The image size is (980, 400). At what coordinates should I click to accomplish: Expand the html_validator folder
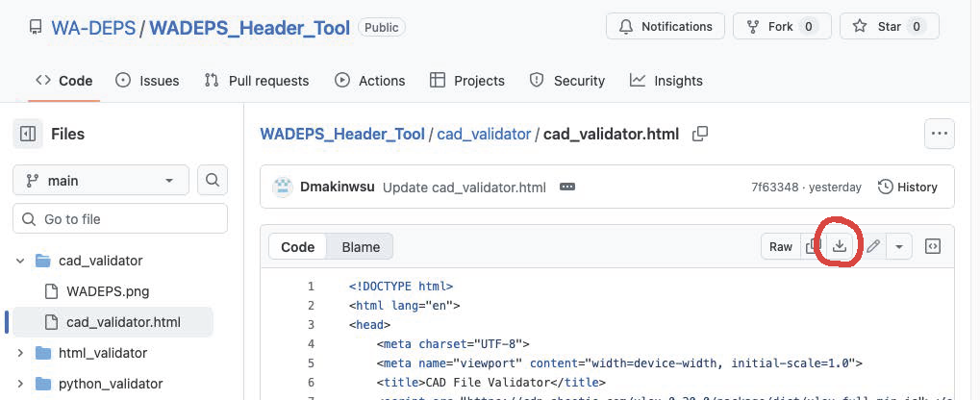(20, 353)
